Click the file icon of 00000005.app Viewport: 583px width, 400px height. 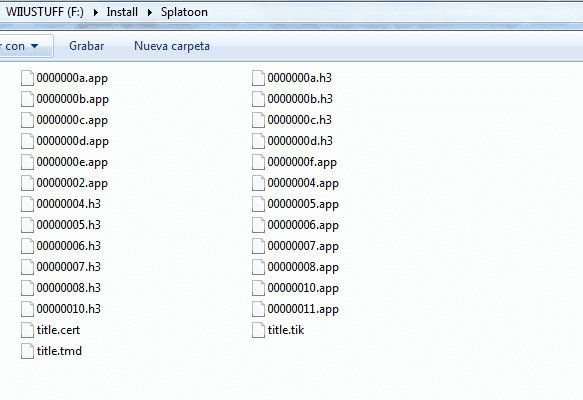click(258, 204)
